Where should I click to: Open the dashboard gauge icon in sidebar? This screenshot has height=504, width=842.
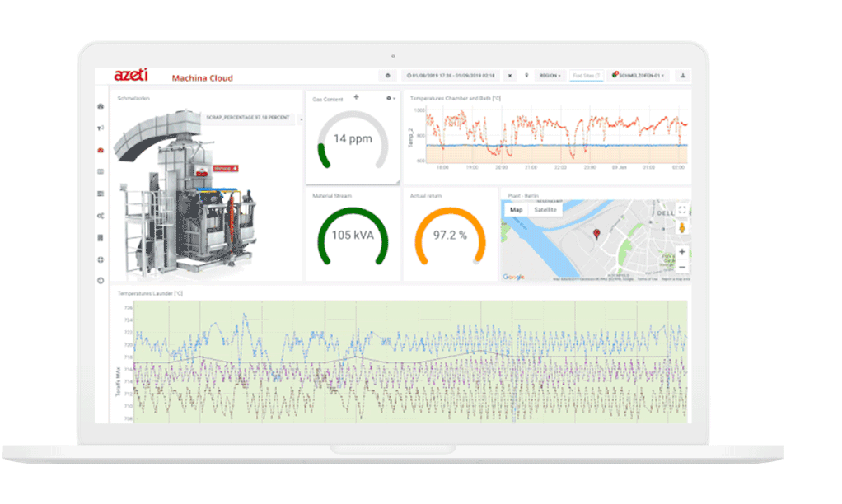point(101,106)
